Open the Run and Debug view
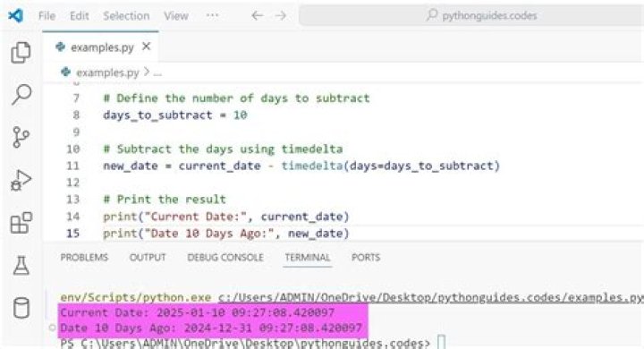 21,180
